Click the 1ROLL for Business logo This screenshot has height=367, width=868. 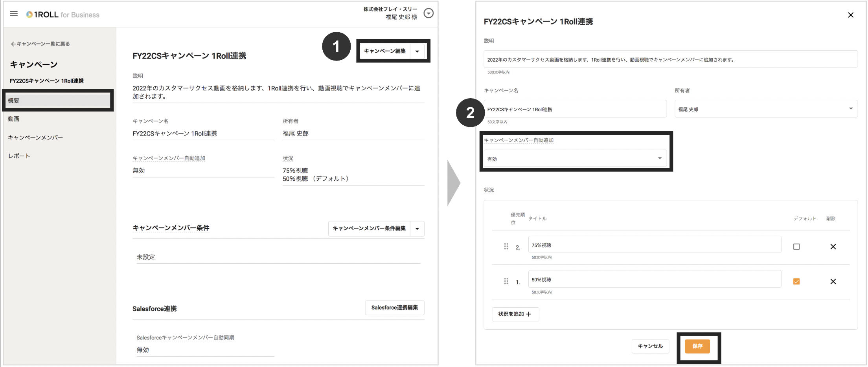(63, 14)
